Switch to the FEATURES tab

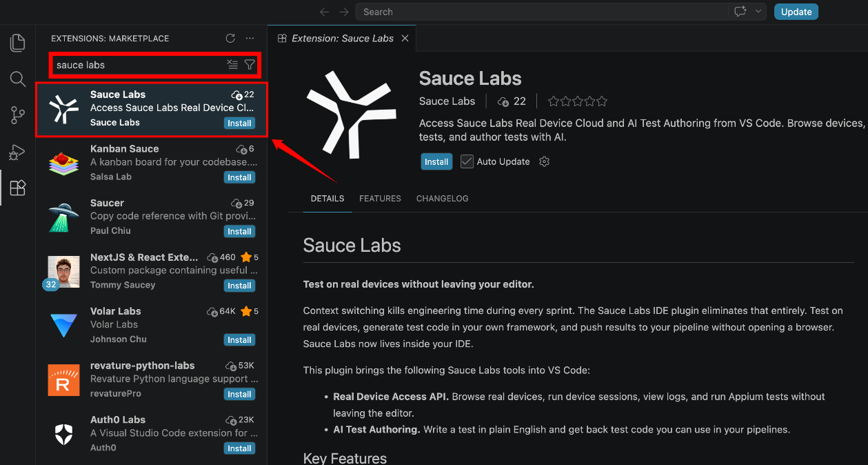pyautogui.click(x=380, y=199)
